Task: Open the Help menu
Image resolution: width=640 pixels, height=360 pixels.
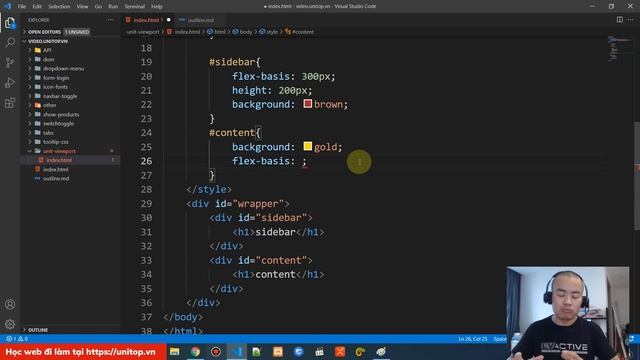Action: [157, 7]
